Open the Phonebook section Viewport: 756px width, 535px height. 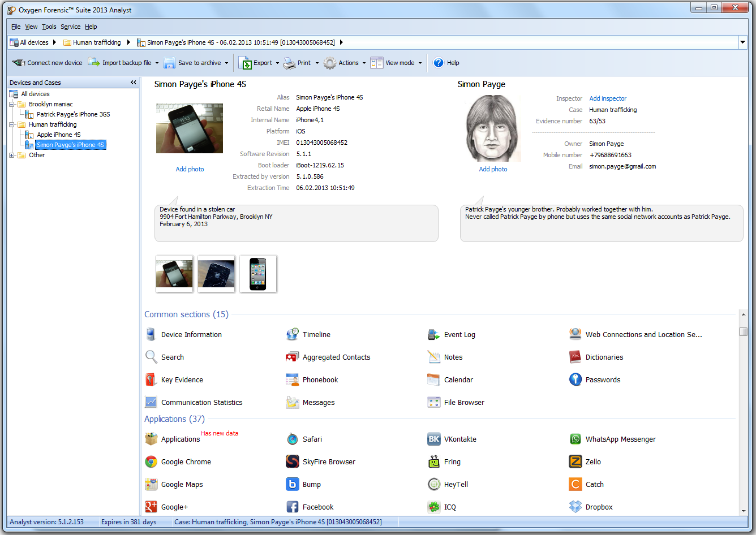pos(312,380)
